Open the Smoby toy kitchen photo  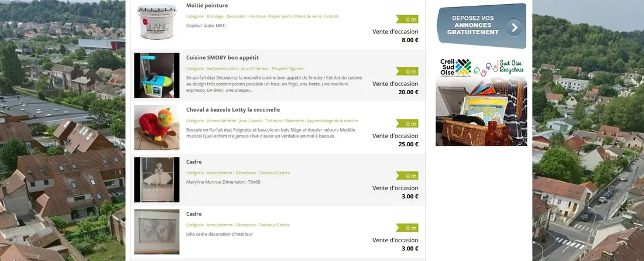(156, 75)
